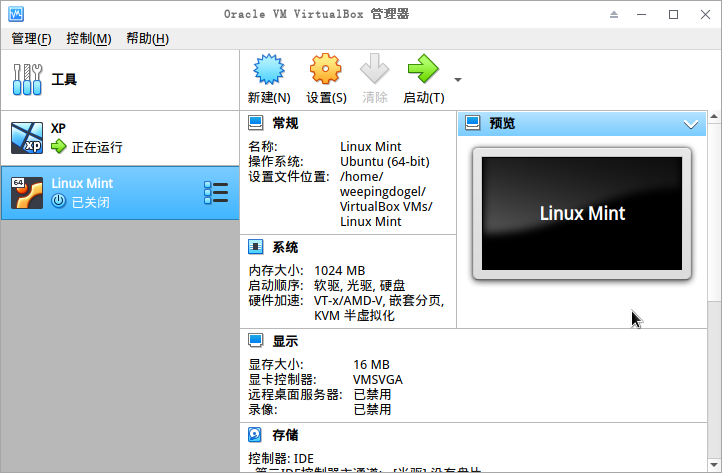Click the Linux Mint preview thumbnail
The image size is (722, 473).
[582, 213]
